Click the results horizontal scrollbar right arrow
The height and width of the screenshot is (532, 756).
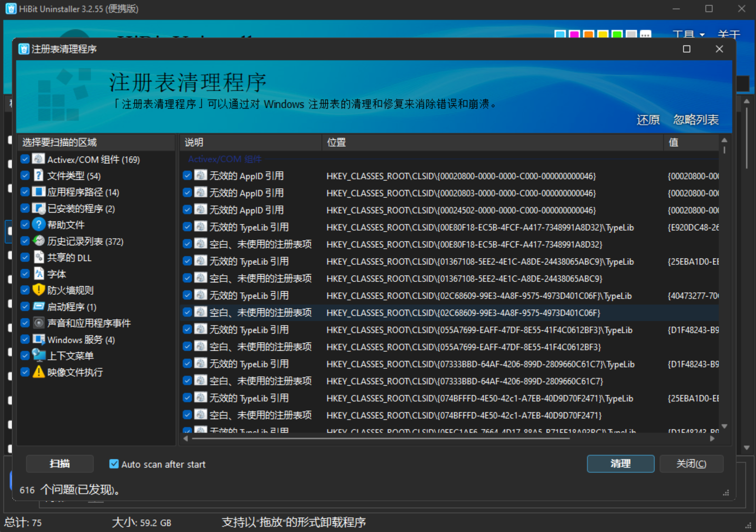pyautogui.click(x=712, y=439)
